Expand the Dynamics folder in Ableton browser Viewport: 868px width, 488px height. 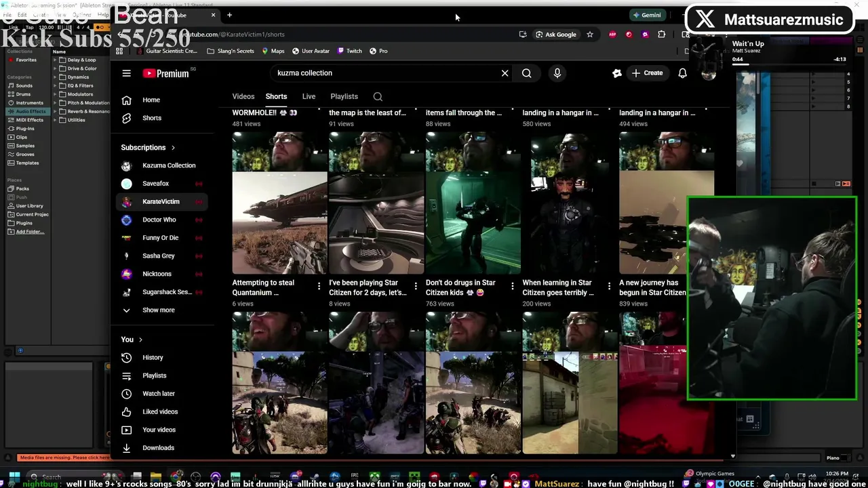[x=56, y=77]
